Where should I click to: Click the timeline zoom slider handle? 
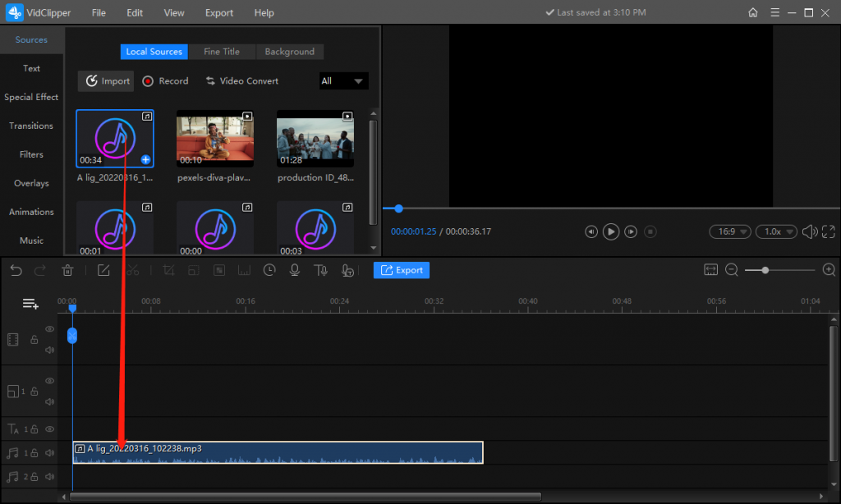(x=765, y=270)
